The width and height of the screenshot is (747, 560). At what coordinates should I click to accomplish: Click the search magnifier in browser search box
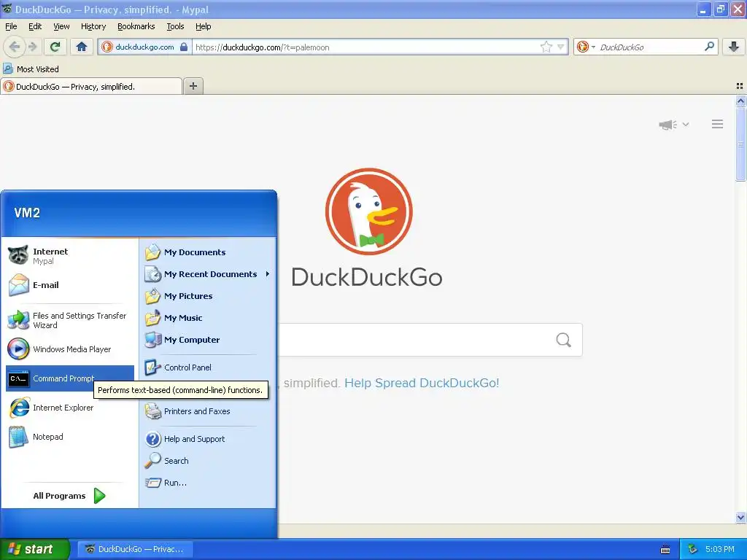pyautogui.click(x=709, y=47)
